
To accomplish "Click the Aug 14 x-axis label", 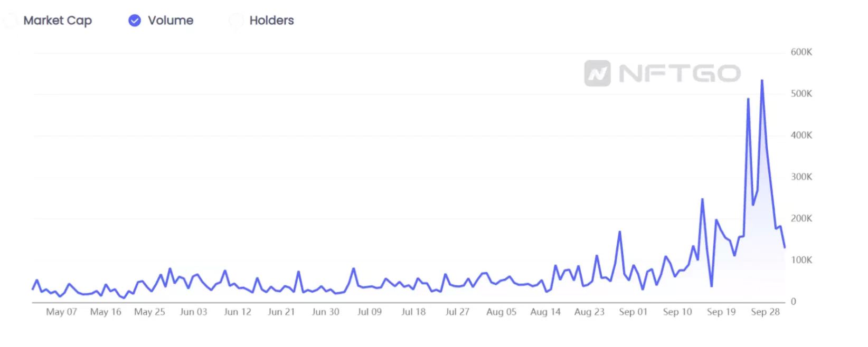I will tap(545, 312).
